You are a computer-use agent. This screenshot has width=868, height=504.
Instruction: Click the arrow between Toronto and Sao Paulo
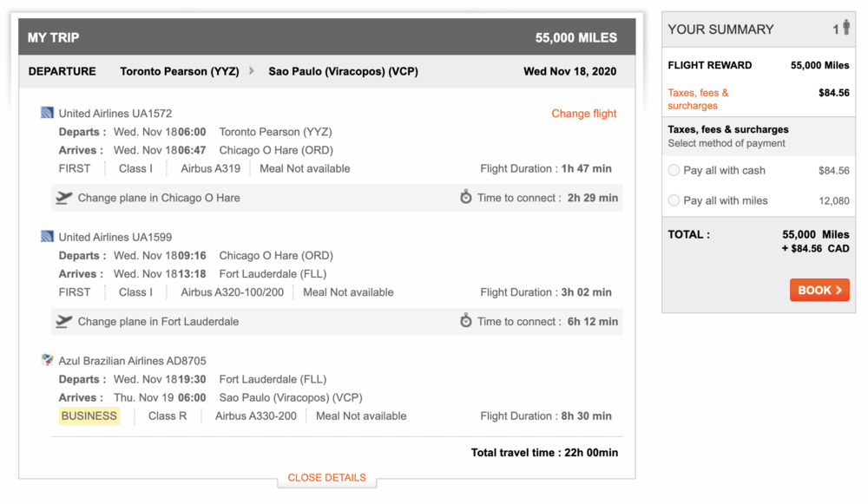pyautogui.click(x=252, y=71)
